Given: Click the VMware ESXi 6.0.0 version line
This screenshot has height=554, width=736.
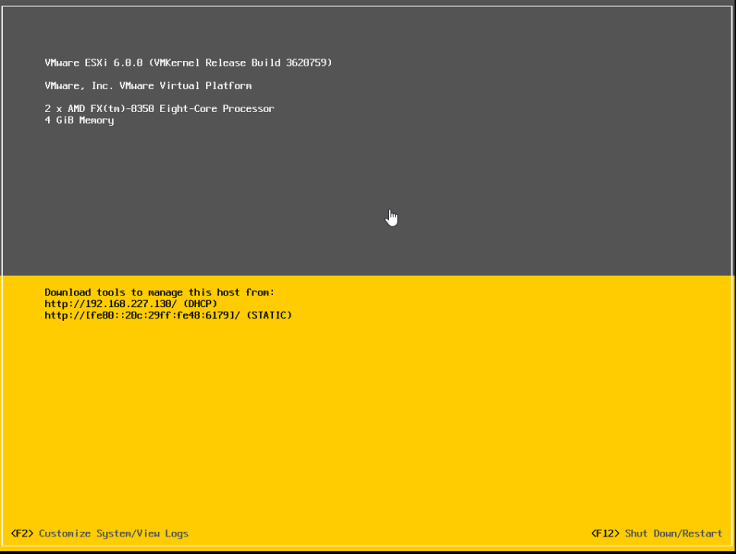Looking at the screenshot, I should pyautogui.click(x=188, y=62).
